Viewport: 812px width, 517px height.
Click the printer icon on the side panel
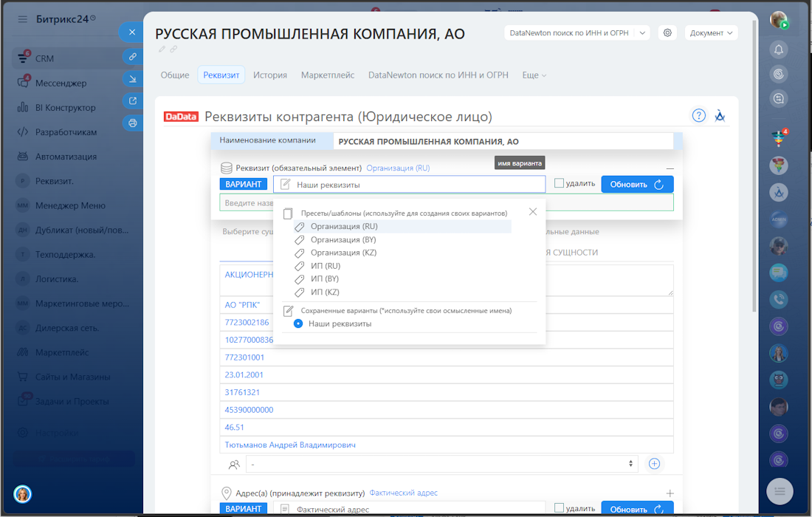[132, 123]
